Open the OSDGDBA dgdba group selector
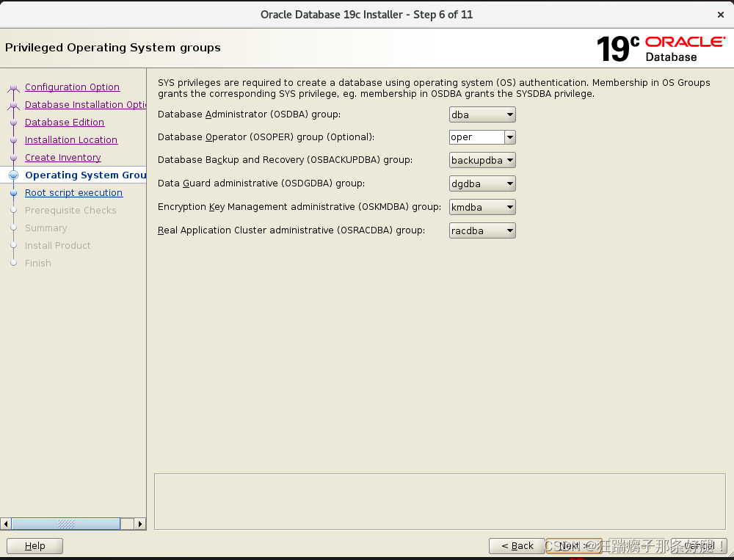Screen dimensions: 734x560 (x=509, y=183)
